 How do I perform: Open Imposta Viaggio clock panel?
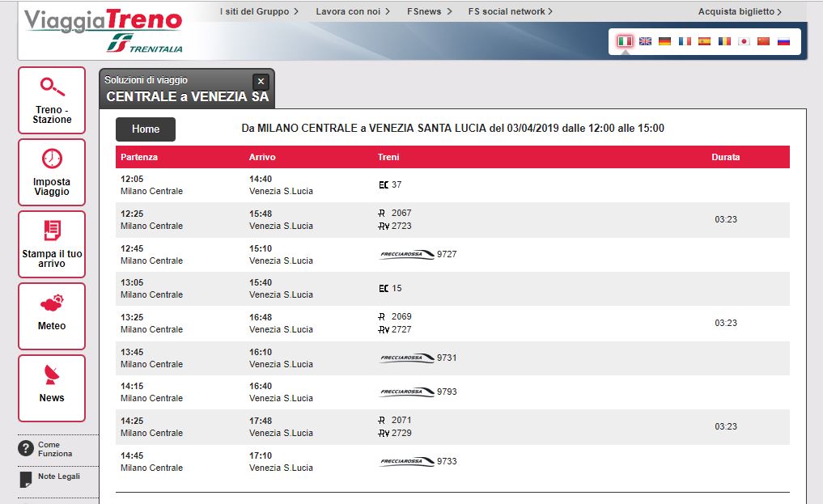click(x=52, y=172)
